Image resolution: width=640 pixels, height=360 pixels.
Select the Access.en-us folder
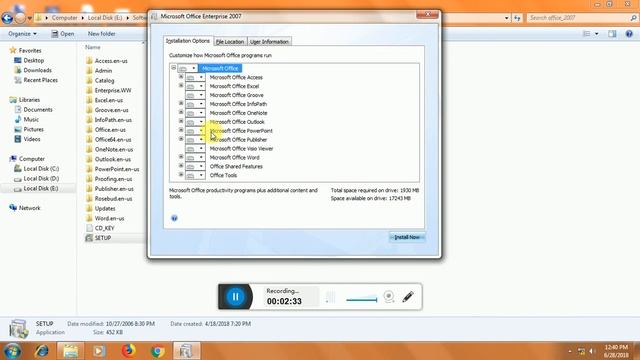107,61
